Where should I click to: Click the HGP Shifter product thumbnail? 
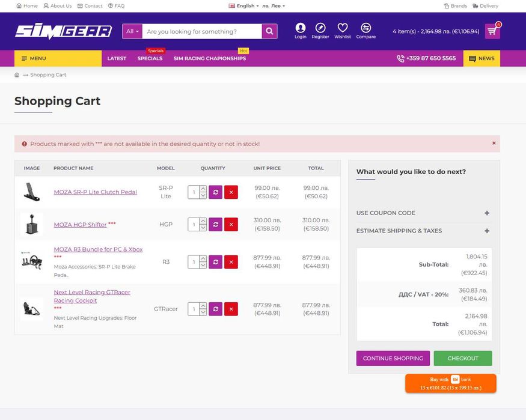31,224
